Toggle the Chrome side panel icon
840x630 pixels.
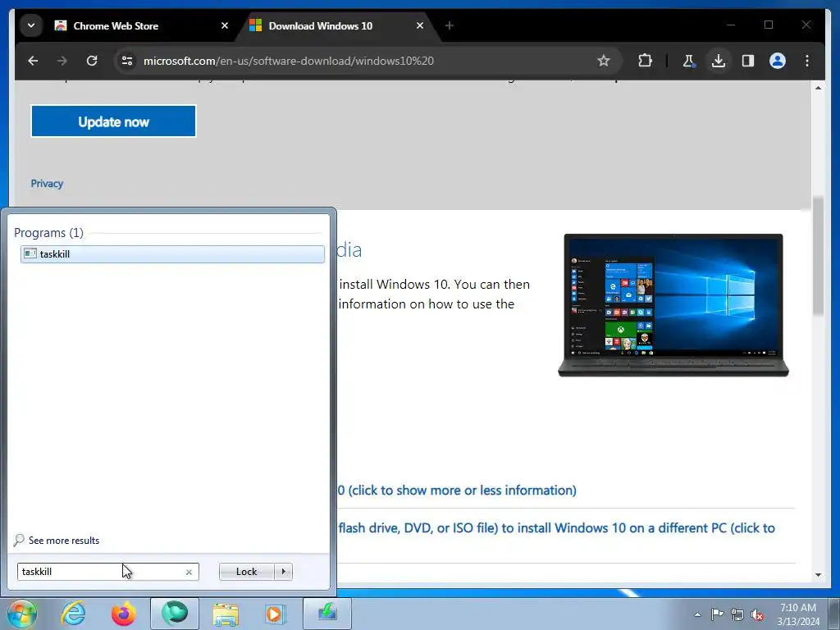(748, 61)
